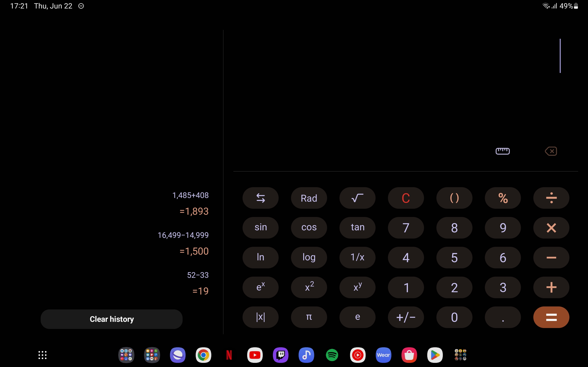
Task: Open the app drawer grid icon
Action: (x=42, y=355)
